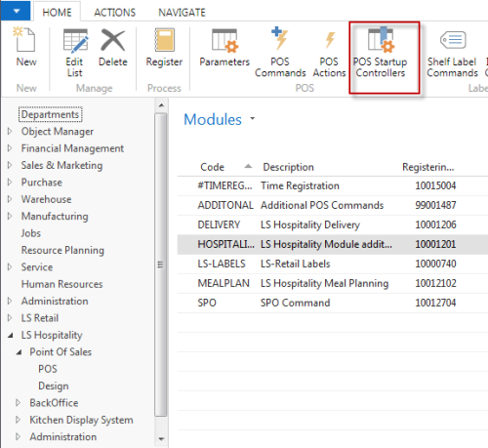Screen dimensions: 488x448
Task: Click navigation pane scrollbar up arrow
Action: [161, 105]
